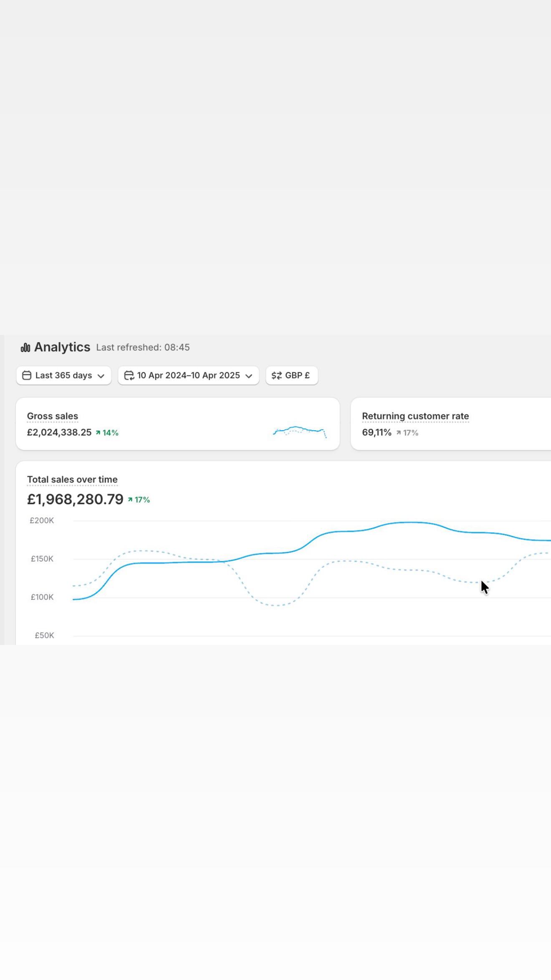Click the Analytics page heading
The height and width of the screenshot is (980, 551).
(x=62, y=347)
